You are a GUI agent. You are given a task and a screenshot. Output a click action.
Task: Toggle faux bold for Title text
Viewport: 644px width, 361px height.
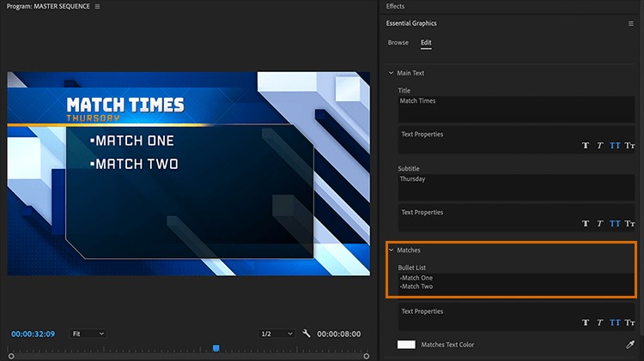(586, 146)
